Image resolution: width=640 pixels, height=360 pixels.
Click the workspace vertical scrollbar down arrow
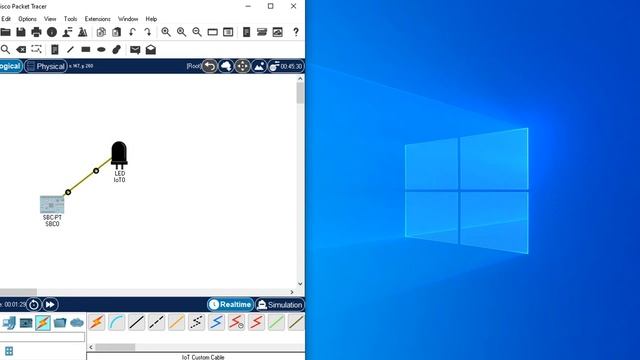pyautogui.click(x=300, y=284)
